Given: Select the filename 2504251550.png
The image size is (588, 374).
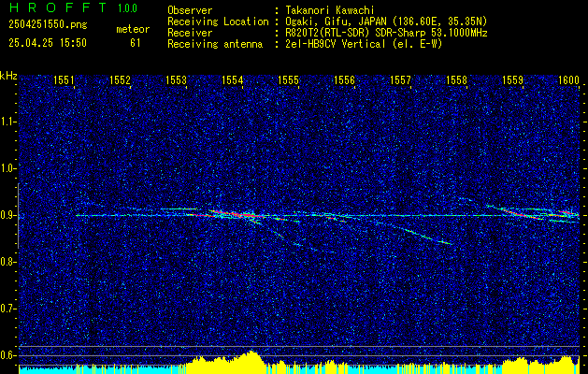Looking at the screenshot, I should (48, 25).
